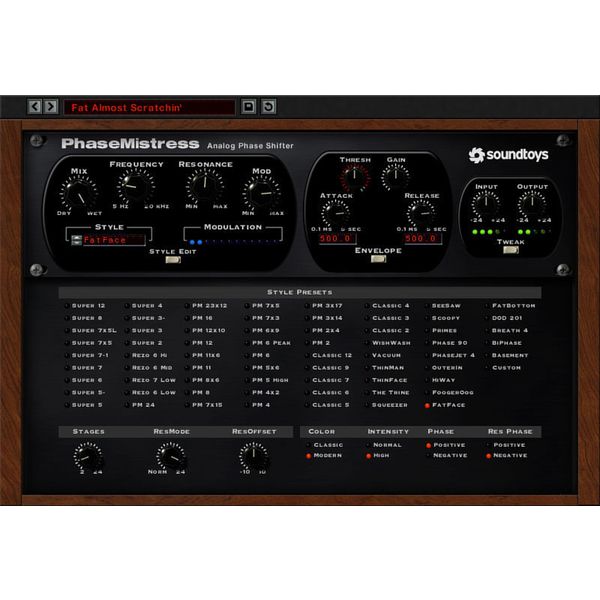The image size is (600, 600).
Task: Click the Resonance knob
Action: click(x=205, y=186)
